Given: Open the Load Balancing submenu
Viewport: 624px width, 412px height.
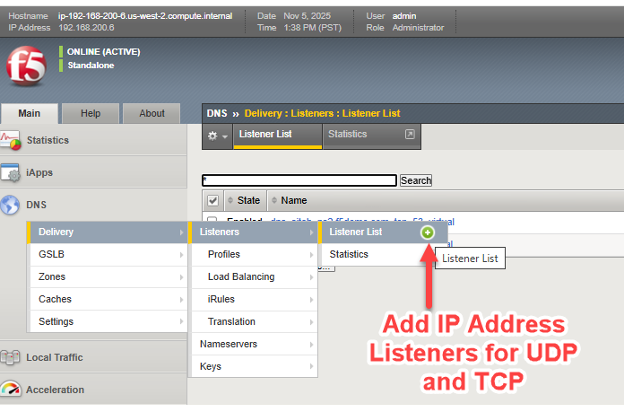Looking at the screenshot, I should [254, 277].
